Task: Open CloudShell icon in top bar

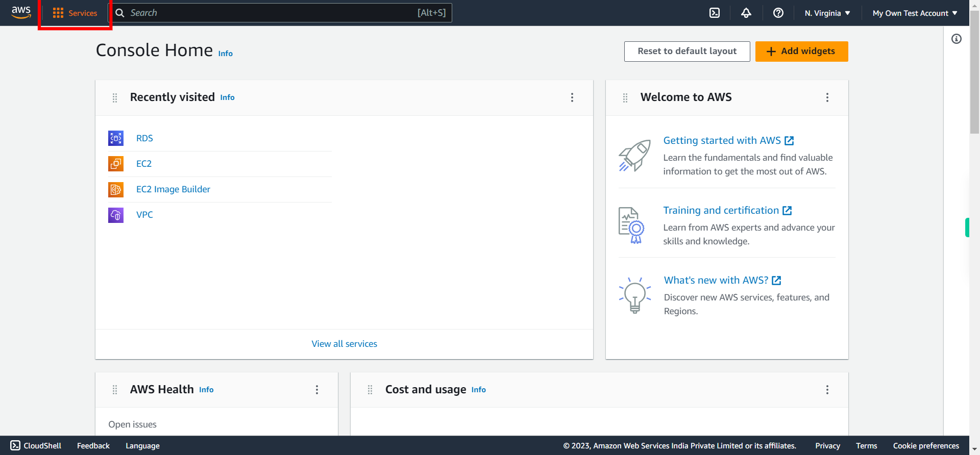Action: pos(715,13)
